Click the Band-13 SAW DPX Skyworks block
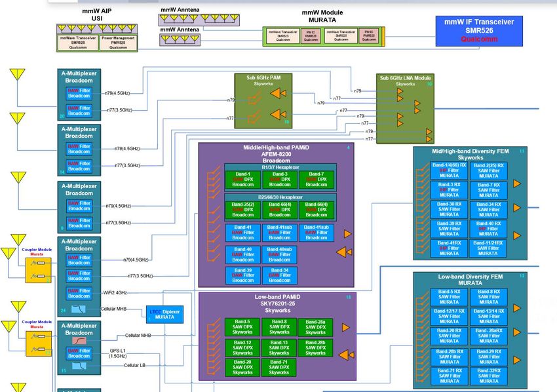This screenshot has width=557, height=392. [x=279, y=348]
